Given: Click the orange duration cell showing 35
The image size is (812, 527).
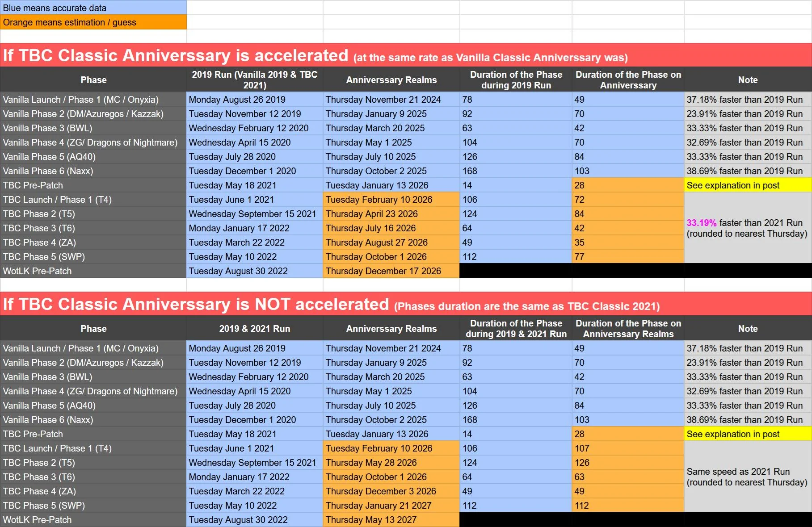Looking at the screenshot, I should (x=627, y=243).
